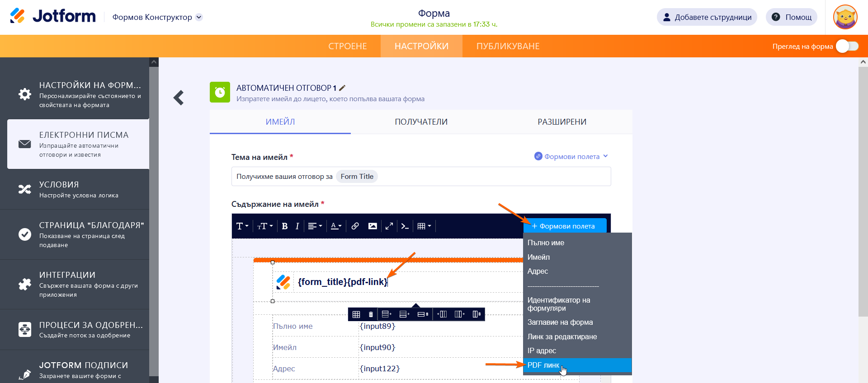Open the font family T dropdown
The image size is (868, 383).
click(x=242, y=226)
